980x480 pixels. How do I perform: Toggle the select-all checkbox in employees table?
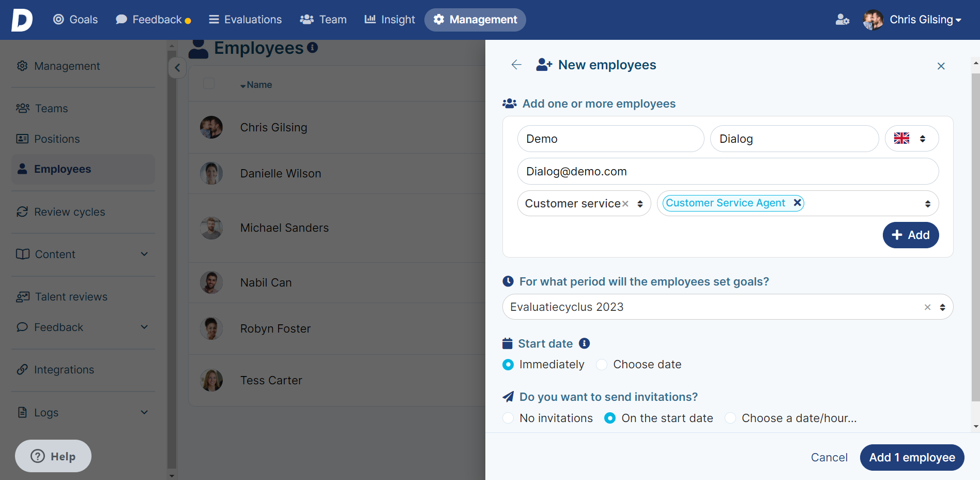pos(209,83)
